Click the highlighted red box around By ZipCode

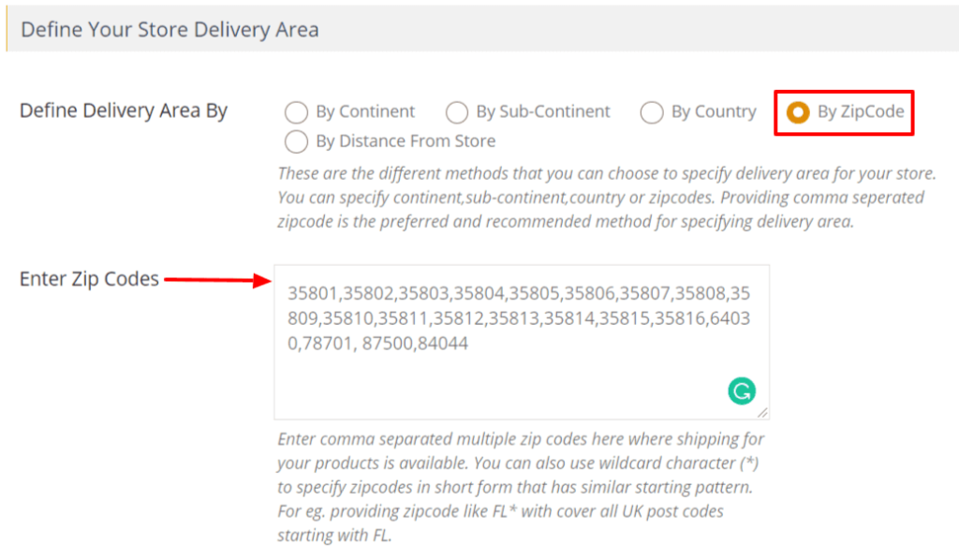843,112
